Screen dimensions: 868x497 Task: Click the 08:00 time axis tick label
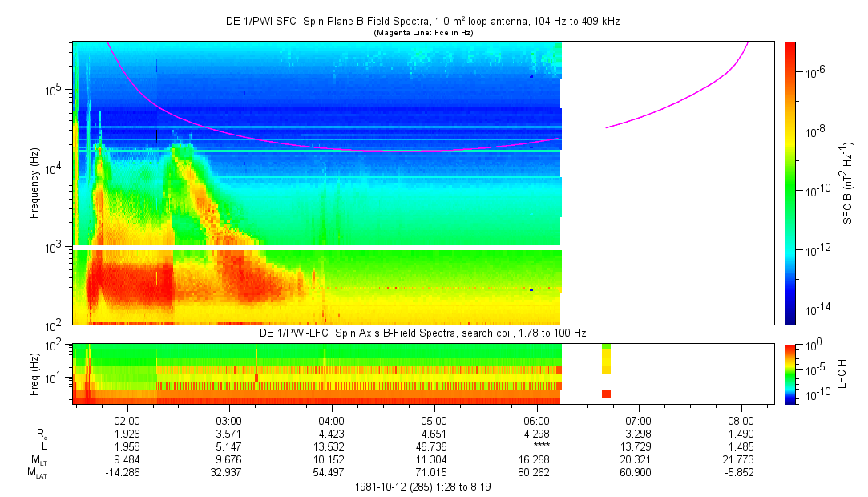click(741, 419)
